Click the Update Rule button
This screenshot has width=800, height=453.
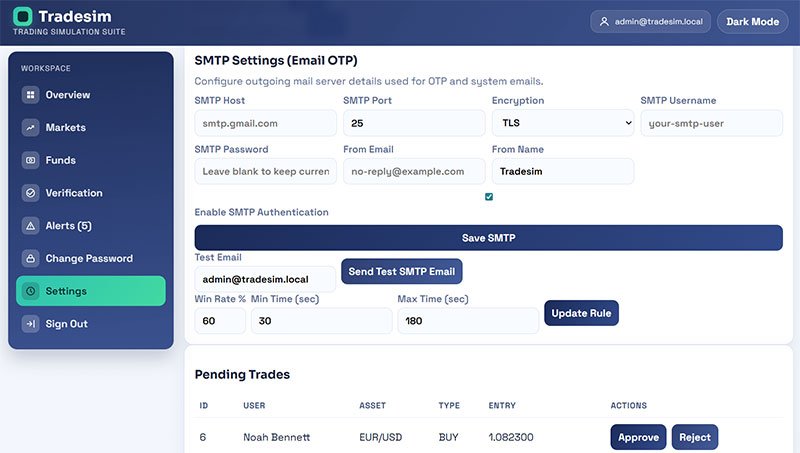tap(581, 313)
